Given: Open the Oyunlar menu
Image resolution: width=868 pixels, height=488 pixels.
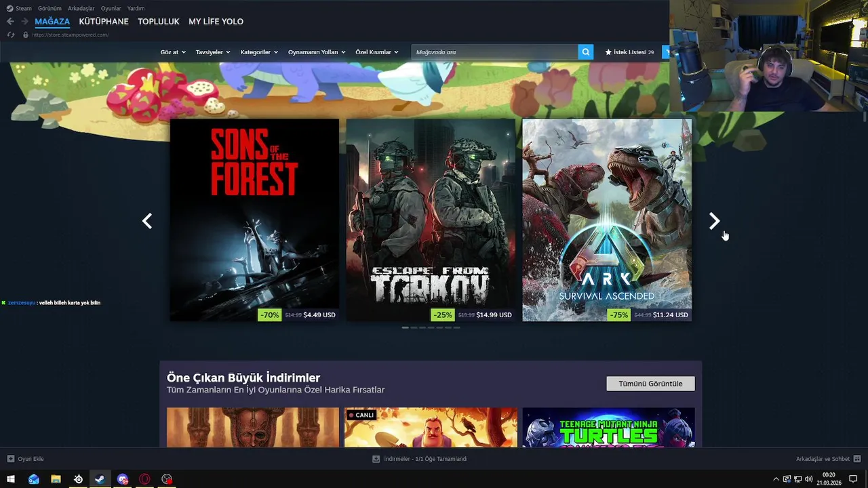Looking at the screenshot, I should pos(111,8).
